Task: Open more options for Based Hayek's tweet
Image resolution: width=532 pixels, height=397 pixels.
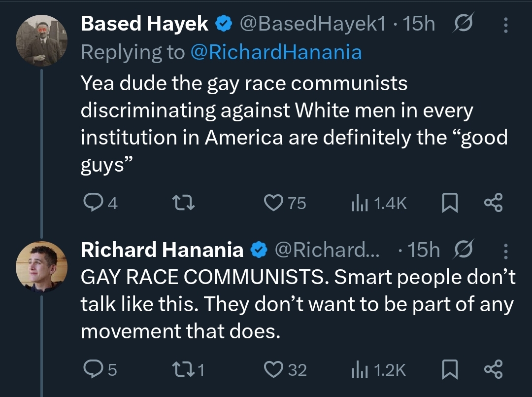Action: pyautogui.click(x=506, y=24)
